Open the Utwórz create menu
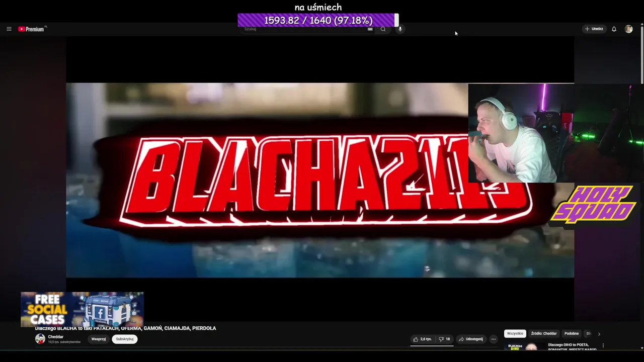 coord(594,29)
